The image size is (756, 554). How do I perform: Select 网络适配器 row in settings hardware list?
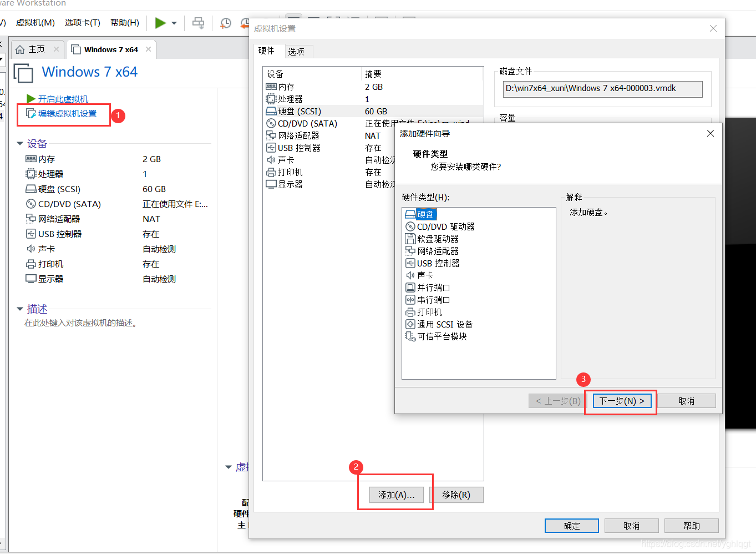(x=329, y=135)
